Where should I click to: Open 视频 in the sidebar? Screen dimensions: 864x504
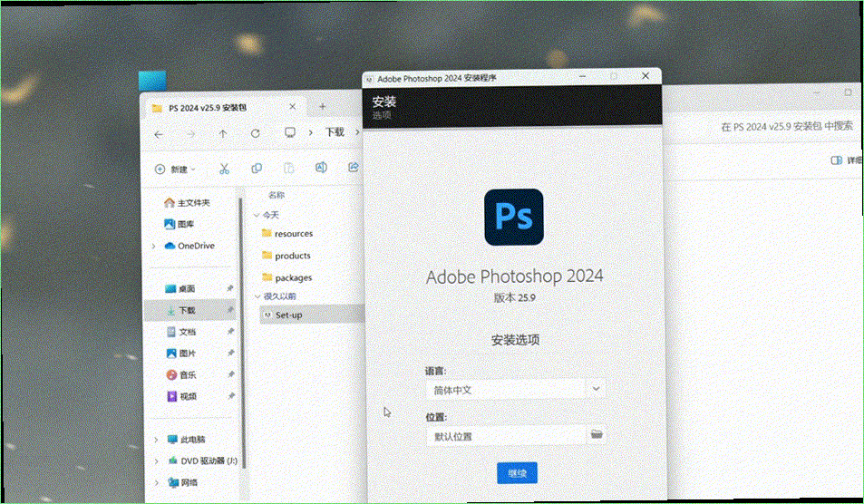(180, 396)
